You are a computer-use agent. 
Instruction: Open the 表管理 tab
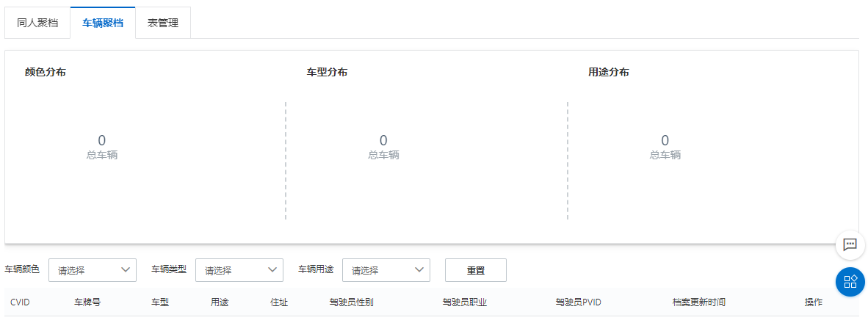163,23
